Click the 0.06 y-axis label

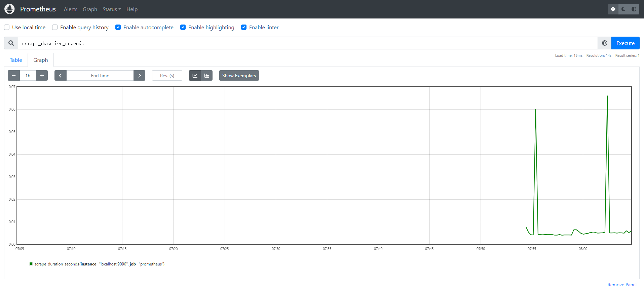pyautogui.click(x=12, y=109)
